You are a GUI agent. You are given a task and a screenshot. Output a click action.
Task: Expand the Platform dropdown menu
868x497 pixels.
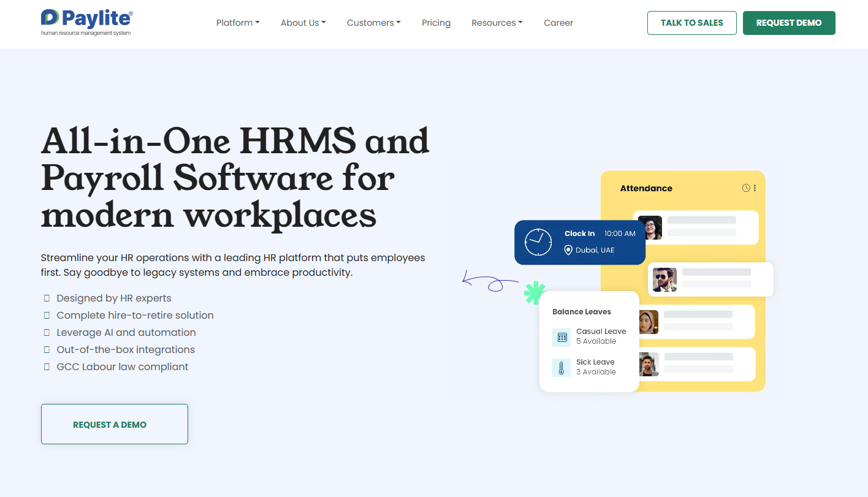(x=238, y=23)
